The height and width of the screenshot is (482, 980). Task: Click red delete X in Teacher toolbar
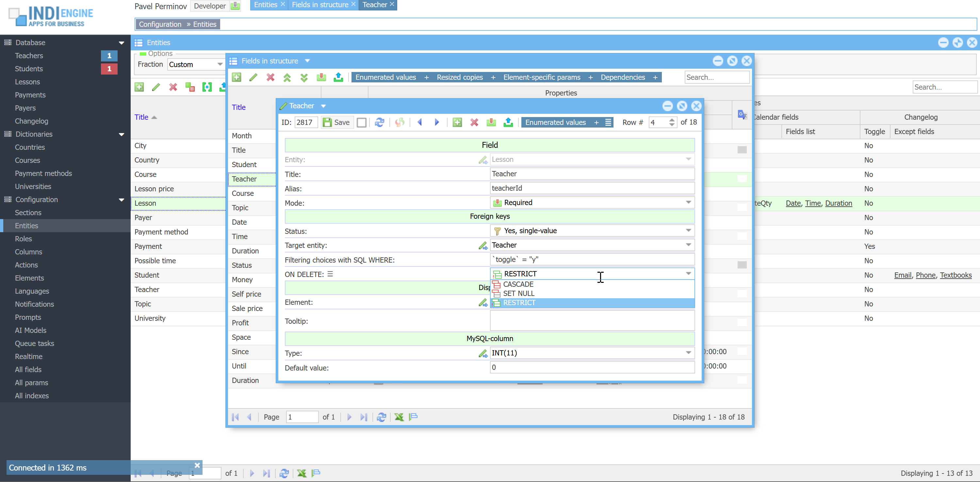pyautogui.click(x=474, y=122)
